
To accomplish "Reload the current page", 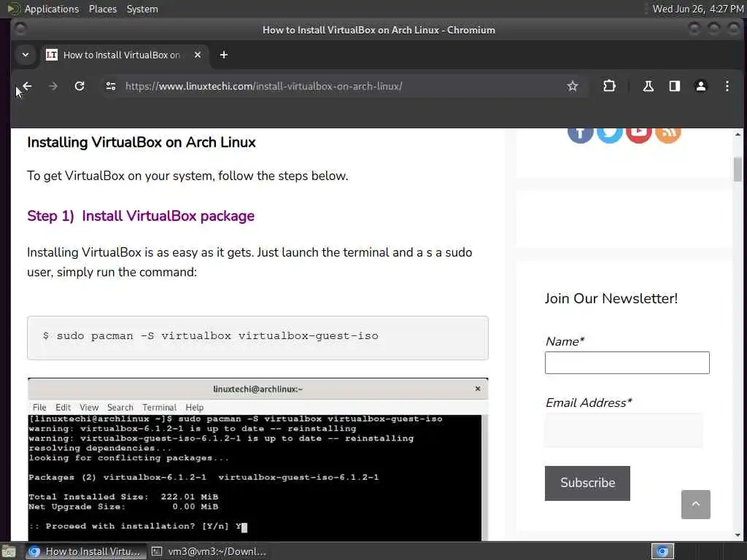I will click(80, 86).
